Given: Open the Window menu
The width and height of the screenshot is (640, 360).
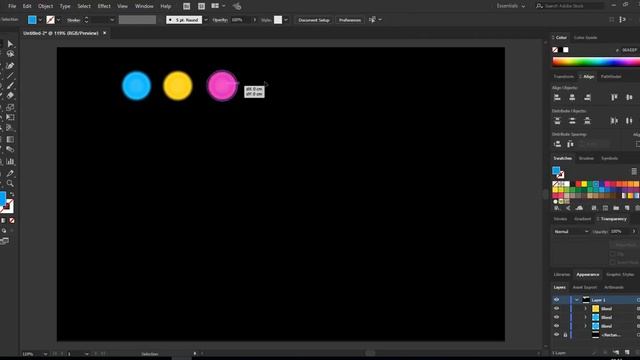Looking at the screenshot, I should click(x=144, y=6).
